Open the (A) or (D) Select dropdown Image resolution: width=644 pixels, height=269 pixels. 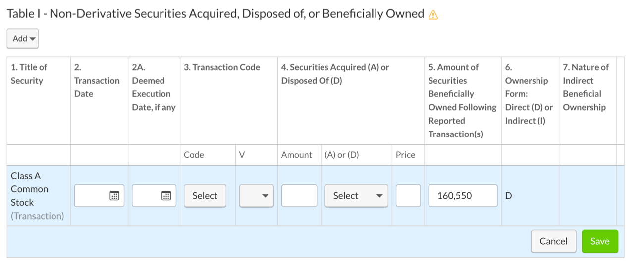point(357,196)
